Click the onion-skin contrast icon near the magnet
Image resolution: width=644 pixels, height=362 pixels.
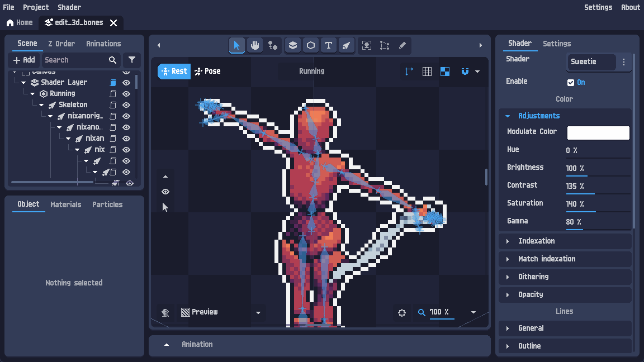click(x=445, y=72)
